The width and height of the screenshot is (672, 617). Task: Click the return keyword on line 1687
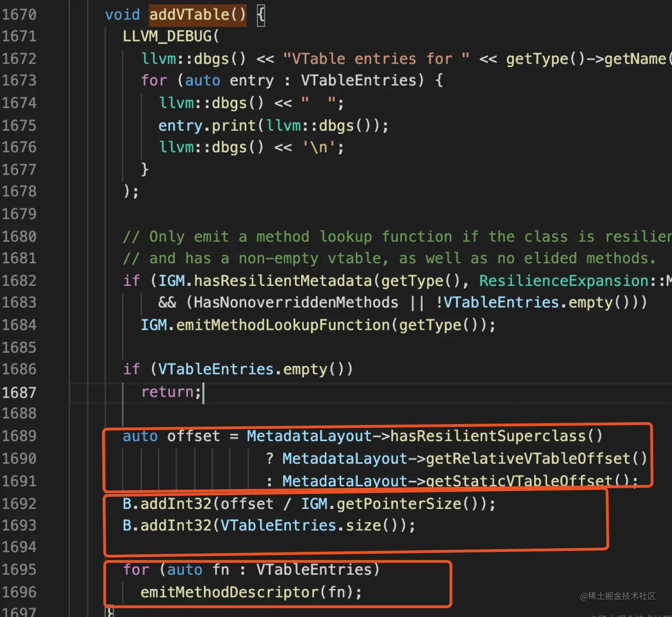tap(168, 392)
